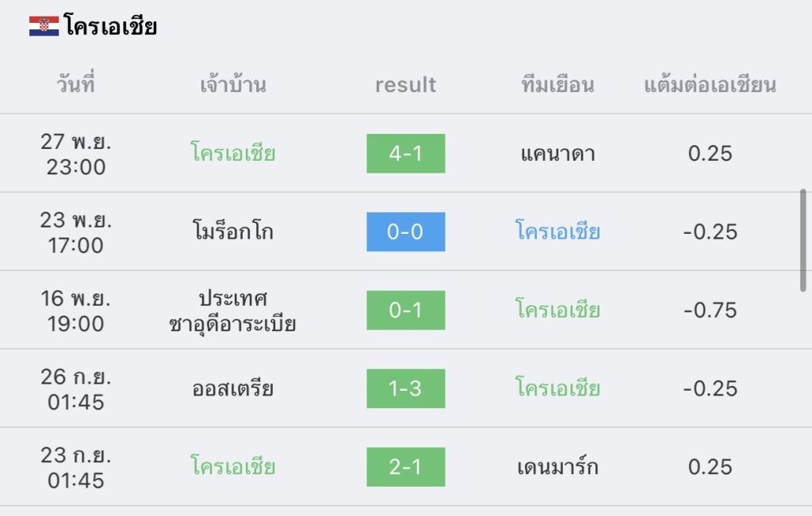Click the vertical scrollbar thumb
This screenshot has width=812, height=516.
[802, 240]
